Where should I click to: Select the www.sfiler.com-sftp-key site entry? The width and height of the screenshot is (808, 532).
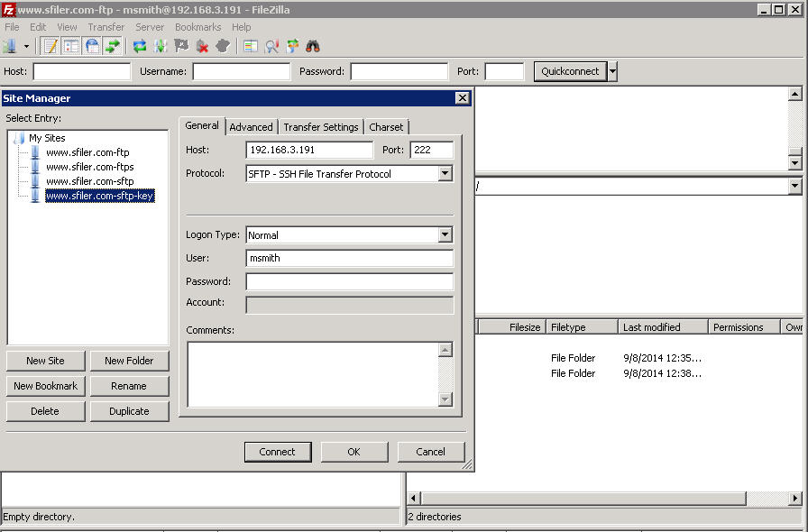point(100,196)
